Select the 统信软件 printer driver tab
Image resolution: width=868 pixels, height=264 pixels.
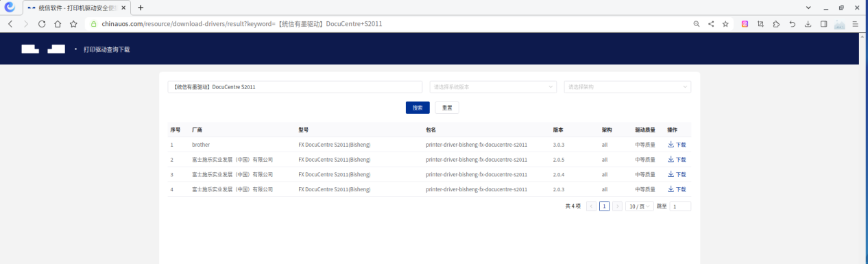point(76,8)
